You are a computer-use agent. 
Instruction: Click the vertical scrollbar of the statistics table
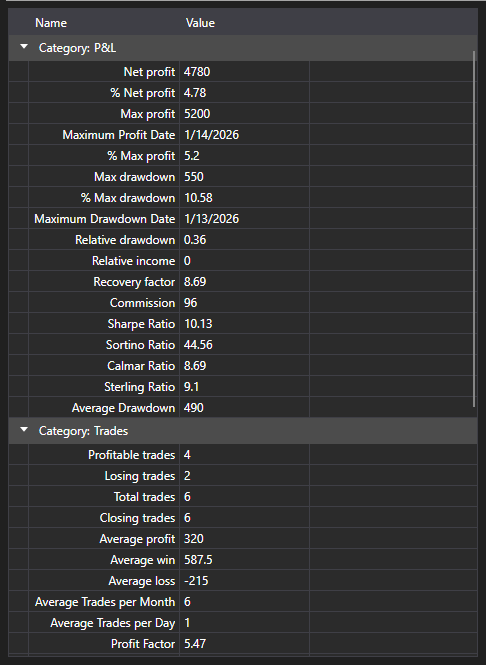coord(474,229)
